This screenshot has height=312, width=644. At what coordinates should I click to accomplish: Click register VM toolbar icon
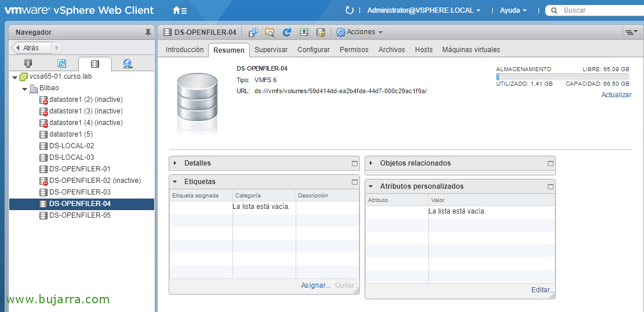point(253,32)
